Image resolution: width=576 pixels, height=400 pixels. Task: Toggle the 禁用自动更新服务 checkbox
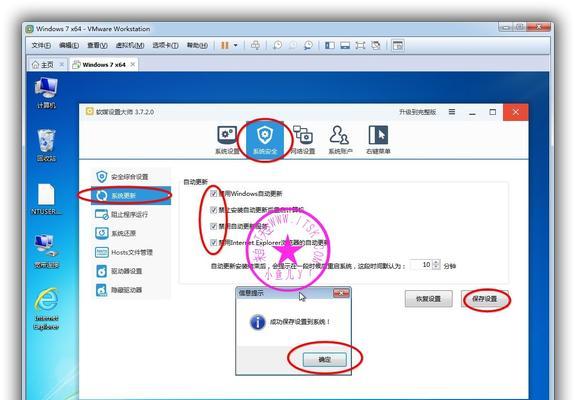click(x=214, y=226)
